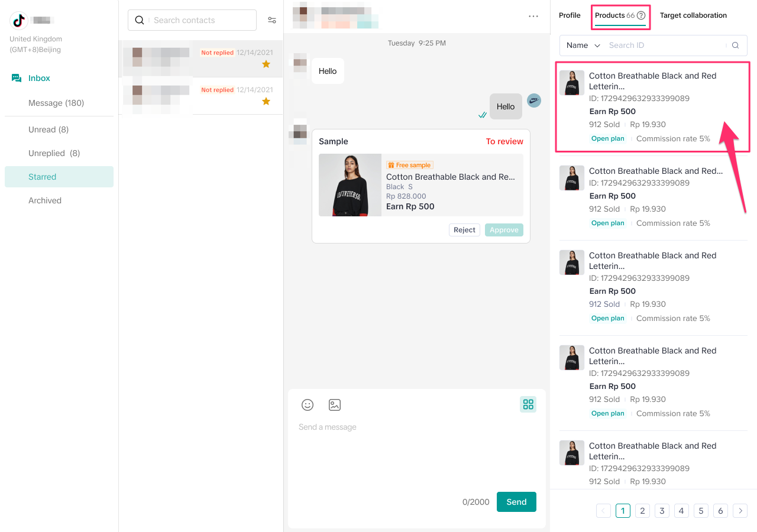This screenshot has height=532, width=757.
Task: Expand the Name search-type dropdown
Action: (583, 46)
